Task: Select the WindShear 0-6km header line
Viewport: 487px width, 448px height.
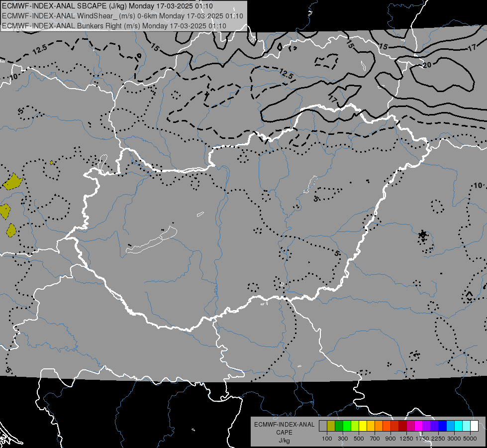Action: click(x=123, y=16)
